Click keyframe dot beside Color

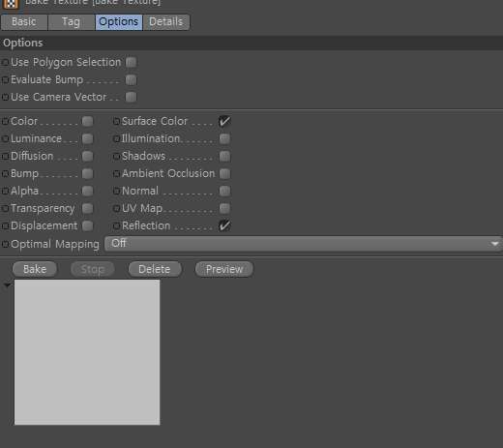pyautogui.click(x=5, y=121)
